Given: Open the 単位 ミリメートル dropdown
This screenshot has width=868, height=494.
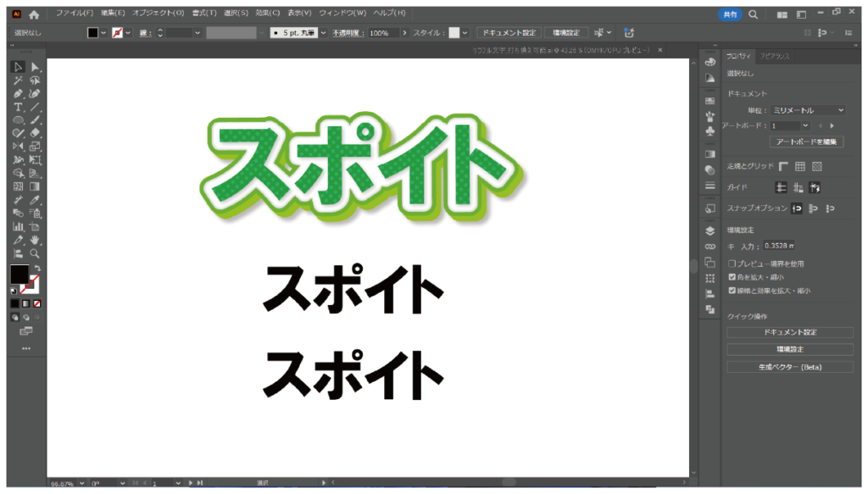Looking at the screenshot, I should tap(808, 110).
